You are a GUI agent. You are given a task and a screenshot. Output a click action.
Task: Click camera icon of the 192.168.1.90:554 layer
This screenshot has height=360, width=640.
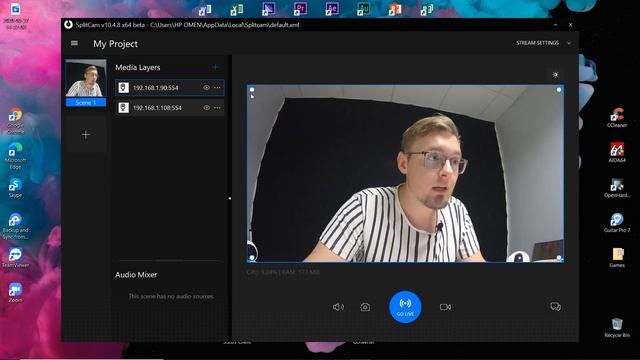tap(123, 87)
